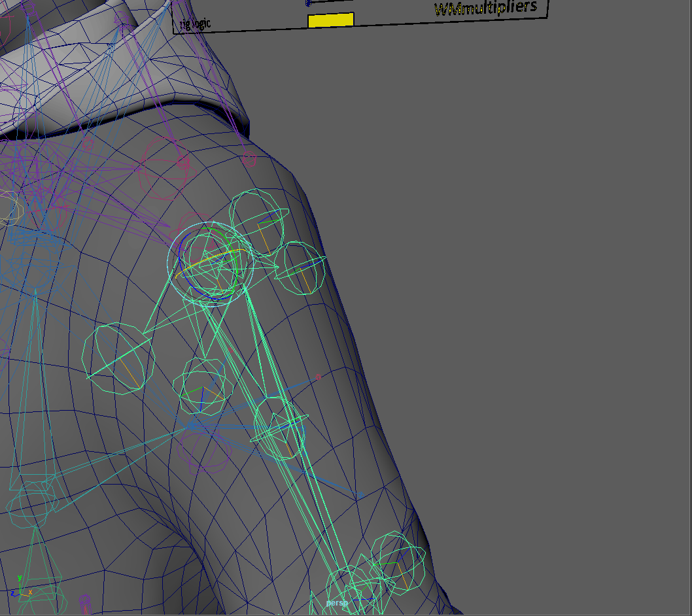
Task: Click the yellow box beside rig logic
Action: click(330, 20)
